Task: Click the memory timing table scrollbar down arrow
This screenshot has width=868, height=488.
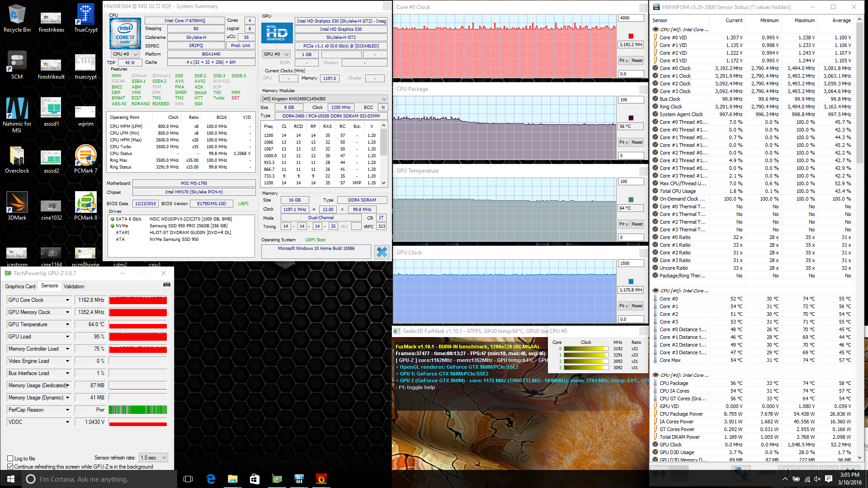Action: [383, 183]
